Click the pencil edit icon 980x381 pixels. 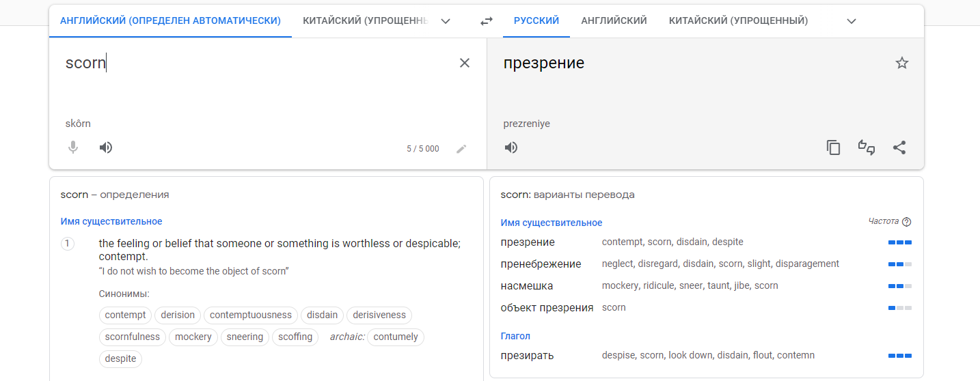pyautogui.click(x=461, y=149)
